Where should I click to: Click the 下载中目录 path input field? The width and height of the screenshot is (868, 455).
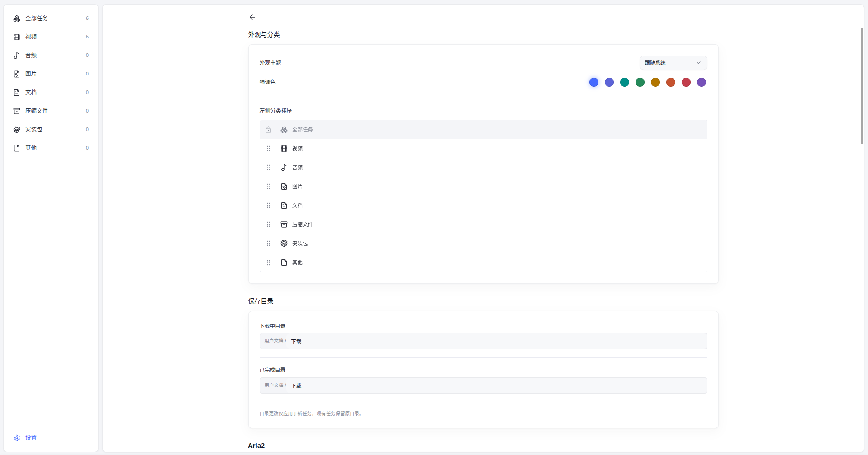[483, 341]
